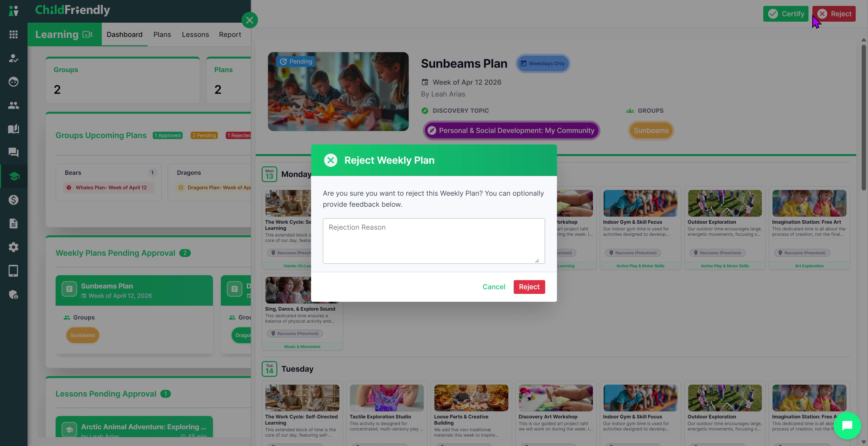868x446 pixels.
Task: Cancel the Reject Weekly Plan dialog
Action: point(494,287)
